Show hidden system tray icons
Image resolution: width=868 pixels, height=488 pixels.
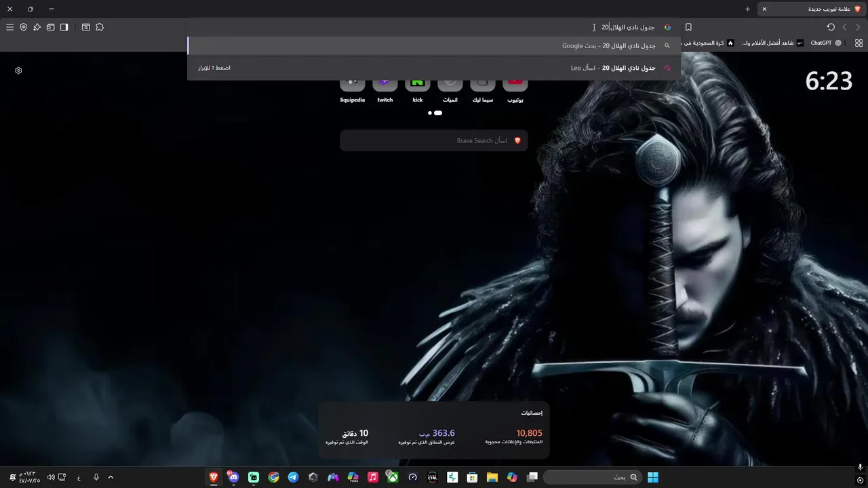click(111, 477)
